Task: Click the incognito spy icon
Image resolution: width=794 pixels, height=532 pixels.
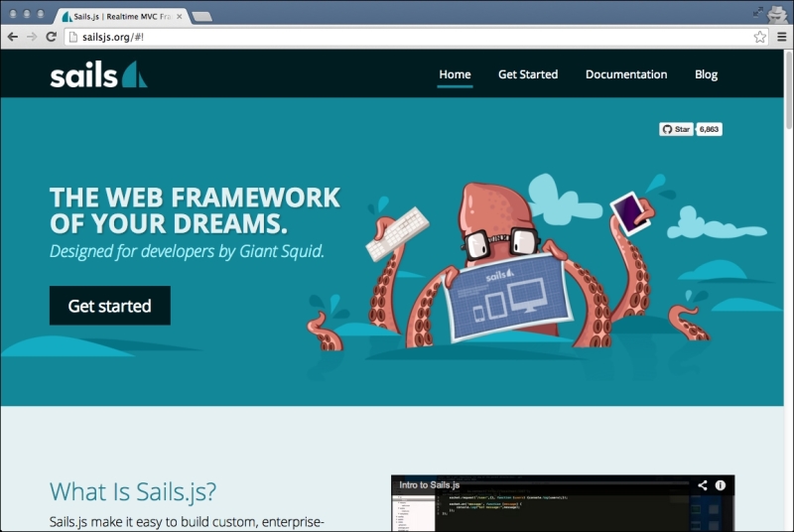Action: [777, 14]
